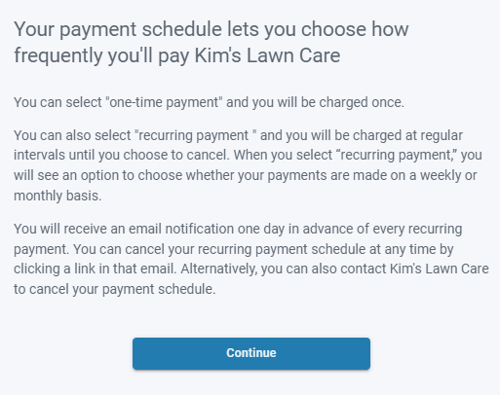Click "You will receive an email" sentence start
The height and width of the screenshot is (395, 500).
click(88, 229)
